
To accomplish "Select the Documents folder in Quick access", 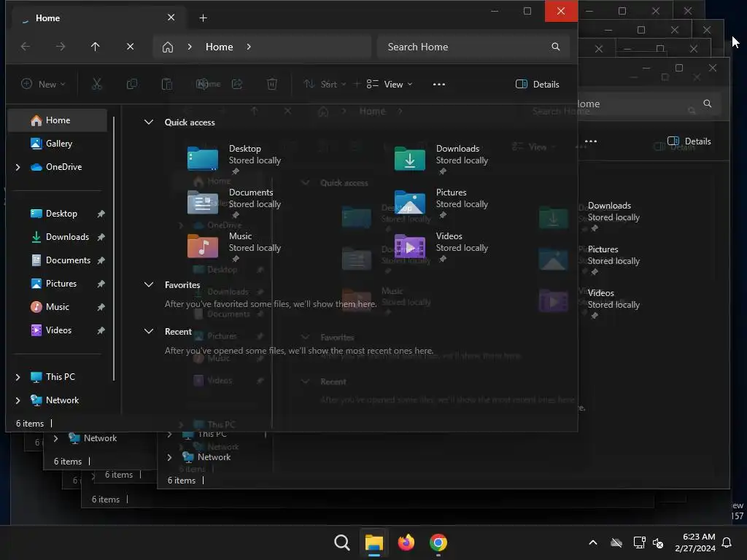I will pyautogui.click(x=233, y=203).
